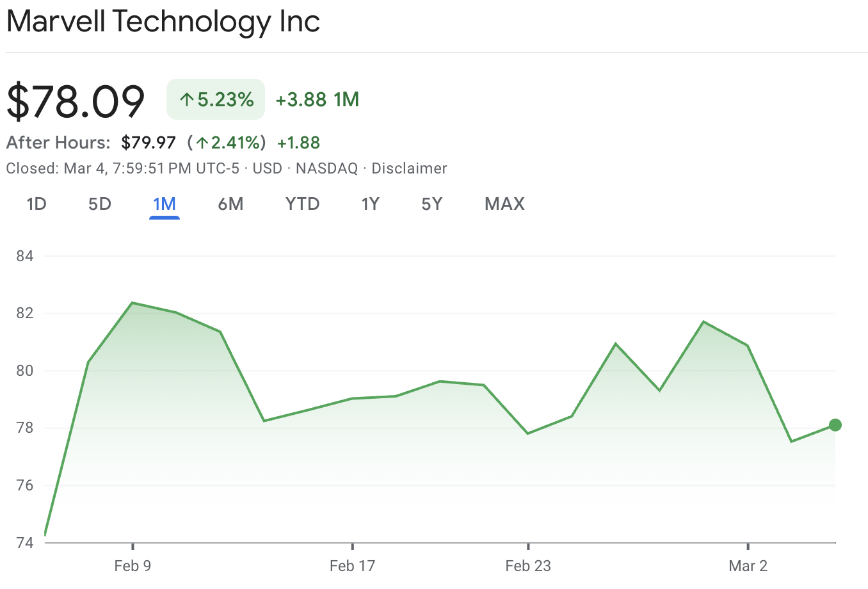This screenshot has width=868, height=589.
Task: Click the $78.09 current price
Action: [x=76, y=101]
